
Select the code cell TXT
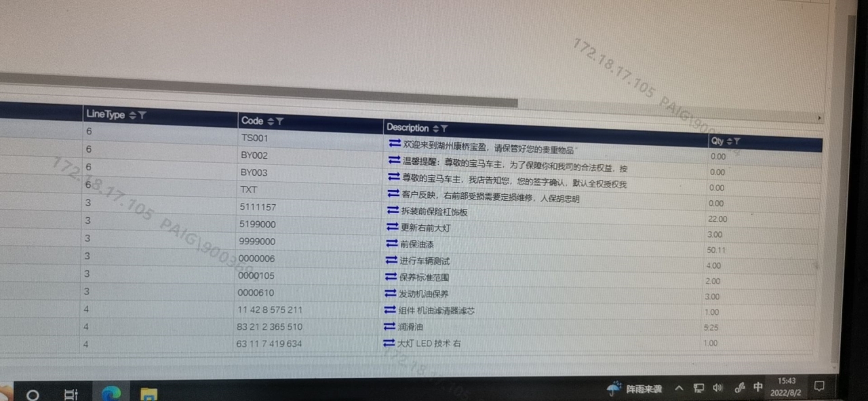(249, 190)
